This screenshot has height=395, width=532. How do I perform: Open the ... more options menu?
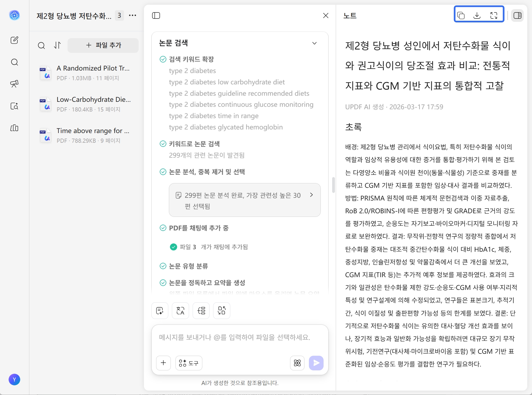click(x=133, y=15)
